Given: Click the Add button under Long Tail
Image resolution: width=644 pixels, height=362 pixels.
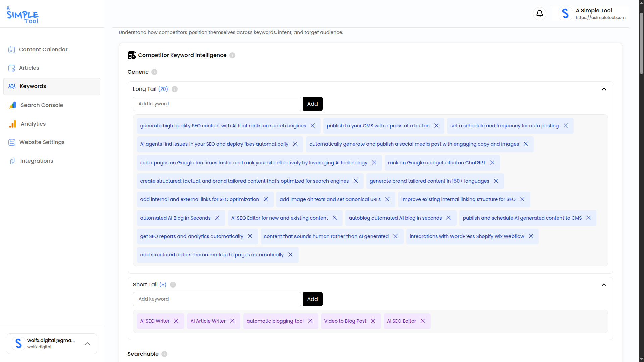Looking at the screenshot, I should click(312, 104).
